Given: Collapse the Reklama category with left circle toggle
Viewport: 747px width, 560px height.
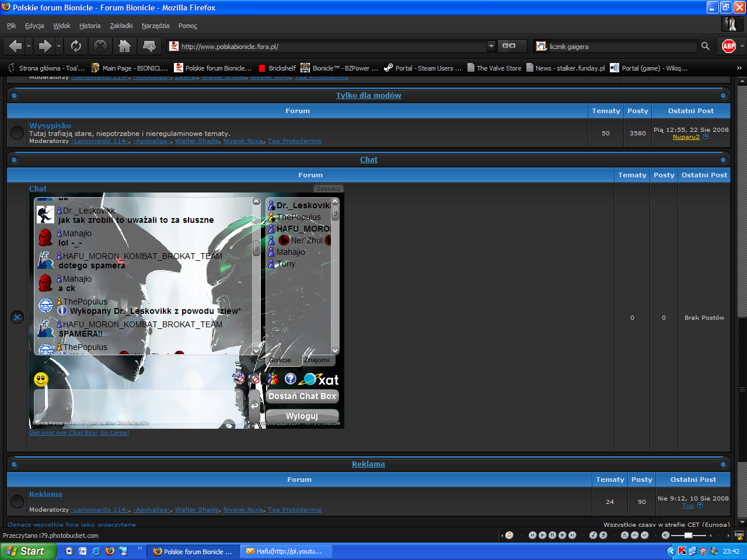Looking at the screenshot, I should [15, 464].
